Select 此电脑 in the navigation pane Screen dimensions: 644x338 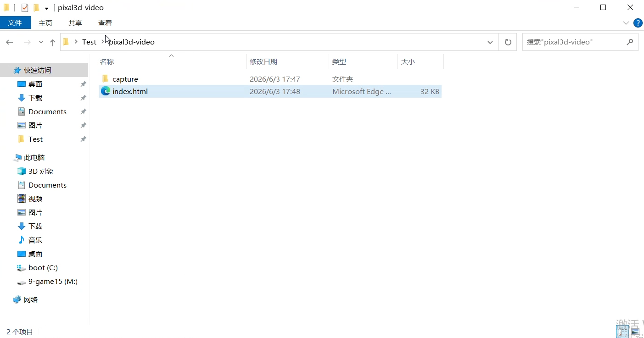point(34,157)
